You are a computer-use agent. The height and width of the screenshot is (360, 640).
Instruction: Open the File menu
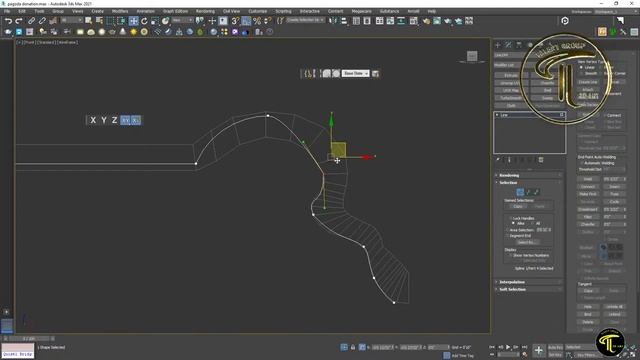[7, 11]
